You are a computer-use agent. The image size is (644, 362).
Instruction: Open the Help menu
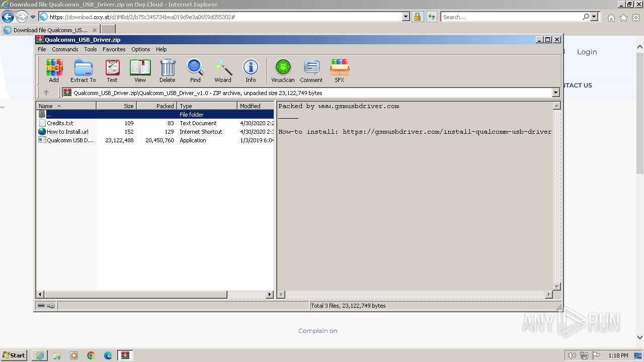(x=161, y=49)
